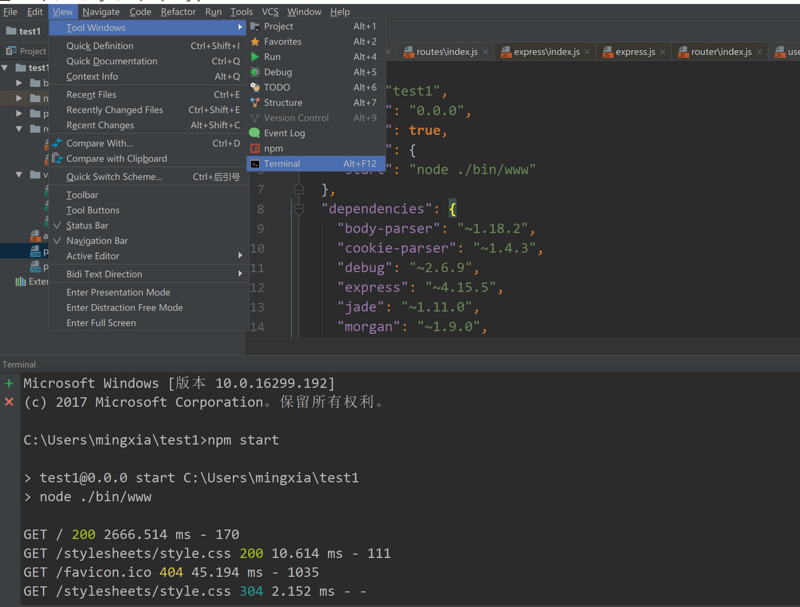Click the green Run arrow icon
800x607 pixels.
click(255, 57)
